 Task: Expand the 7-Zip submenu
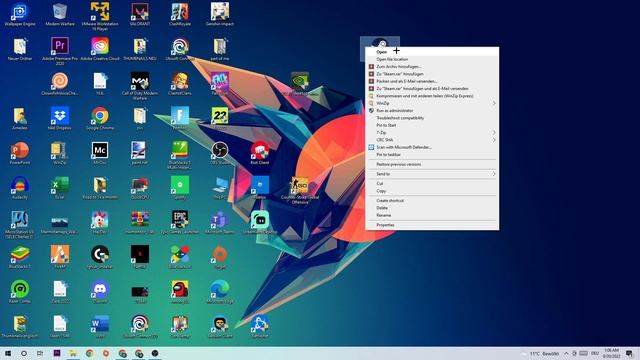(432, 133)
